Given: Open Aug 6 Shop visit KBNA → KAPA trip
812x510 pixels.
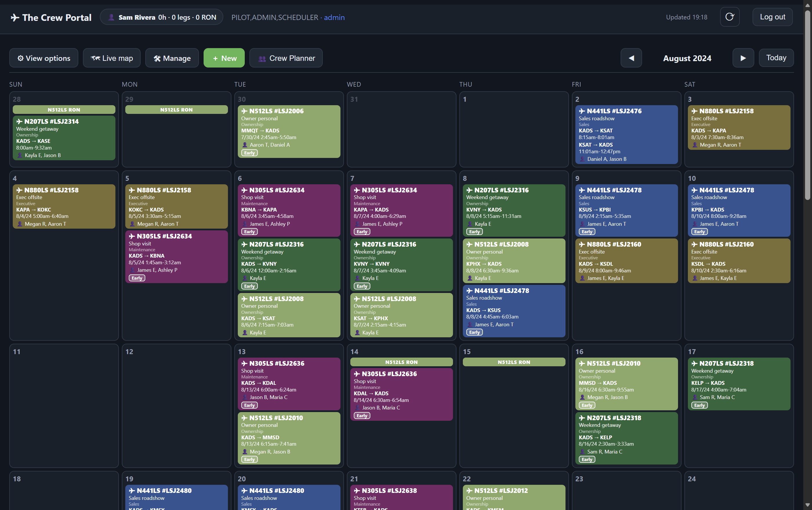Looking at the screenshot, I should click(x=289, y=210).
